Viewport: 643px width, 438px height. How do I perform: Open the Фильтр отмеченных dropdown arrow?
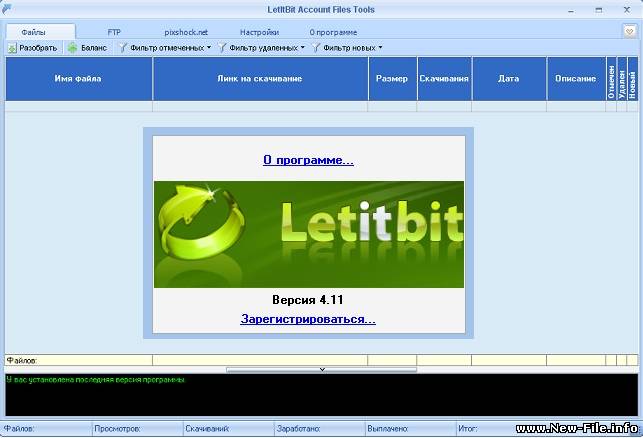coord(209,48)
